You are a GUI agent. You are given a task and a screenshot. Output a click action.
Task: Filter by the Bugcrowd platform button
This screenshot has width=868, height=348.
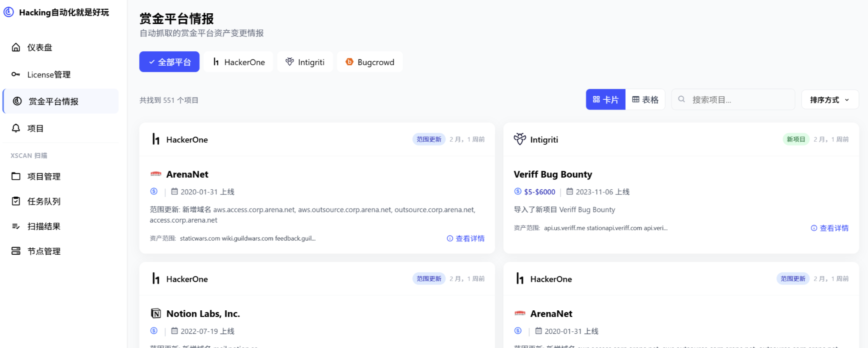click(x=369, y=62)
